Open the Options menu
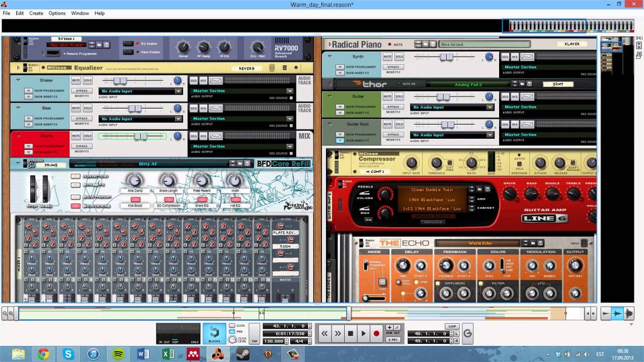644x362 pixels. (x=57, y=13)
